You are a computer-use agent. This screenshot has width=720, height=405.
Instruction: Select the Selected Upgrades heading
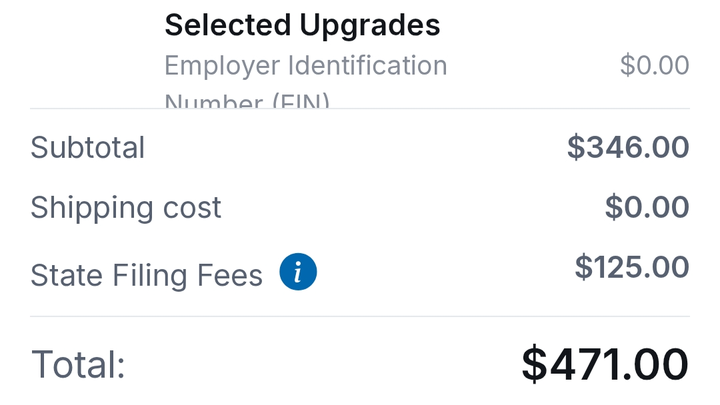(x=302, y=25)
